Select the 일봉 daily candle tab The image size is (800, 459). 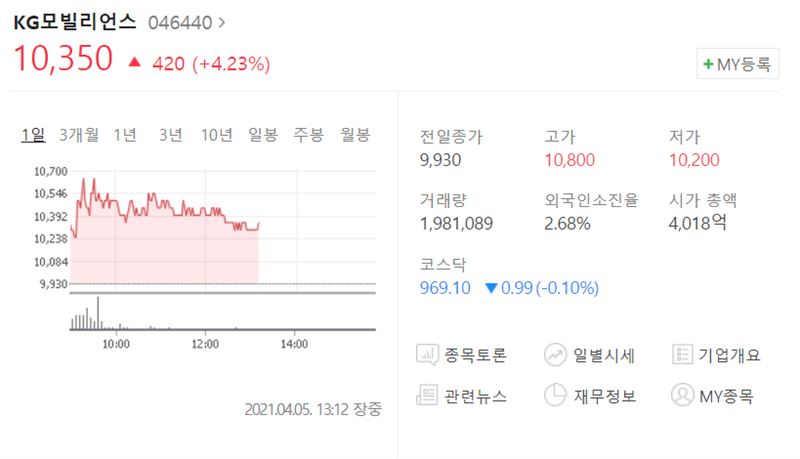point(263,135)
